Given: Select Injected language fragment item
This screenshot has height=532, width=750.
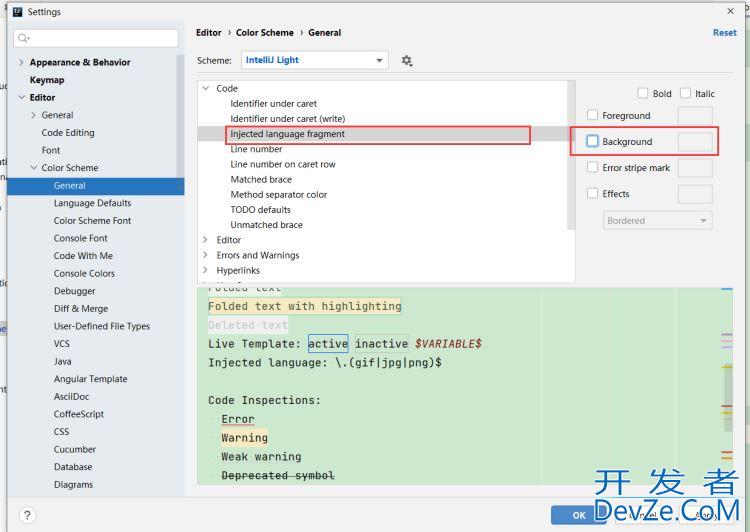Looking at the screenshot, I should (287, 134).
